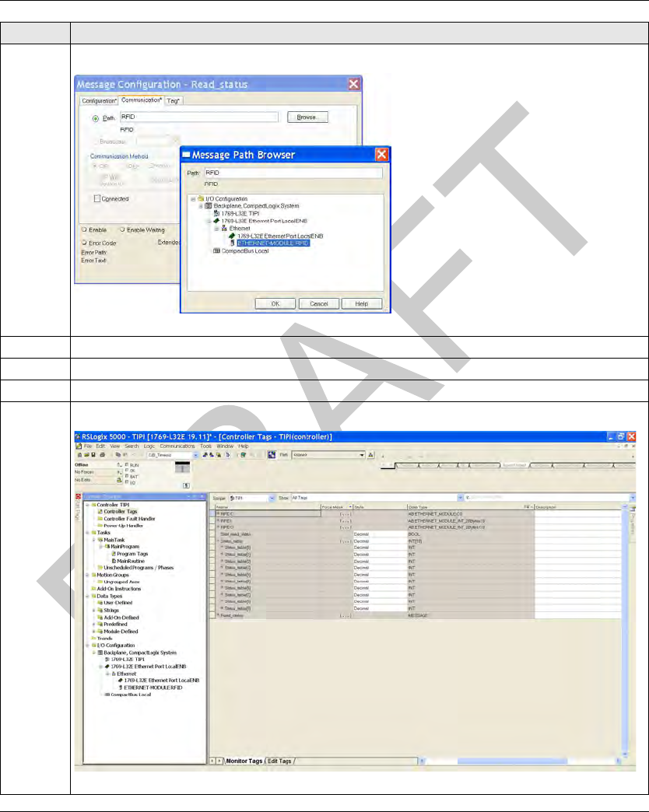Confirm with OK in Message Path Browser
Screen dimensions: 649x812
(275, 304)
